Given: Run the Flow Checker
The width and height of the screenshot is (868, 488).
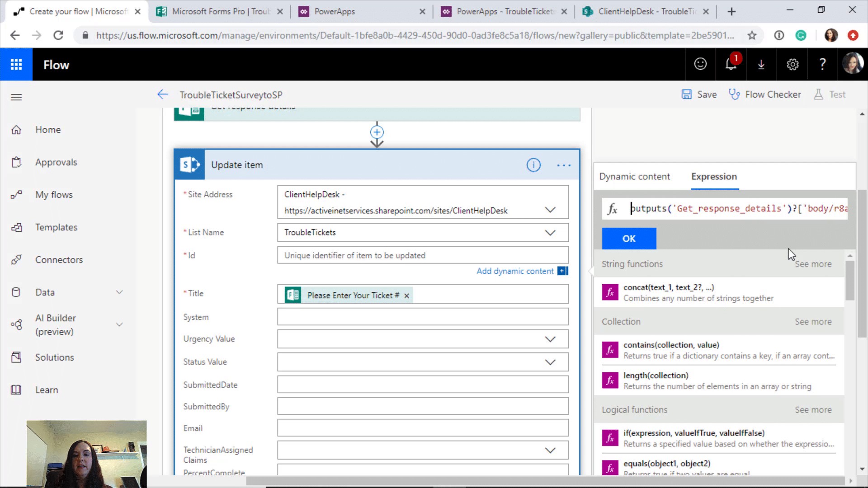Looking at the screenshot, I should 764,94.
